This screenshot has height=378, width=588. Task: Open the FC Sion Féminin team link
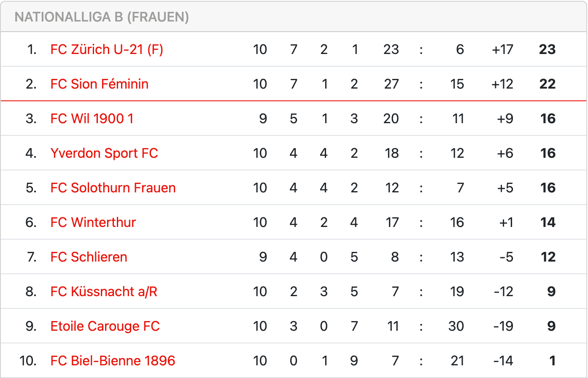click(x=100, y=84)
